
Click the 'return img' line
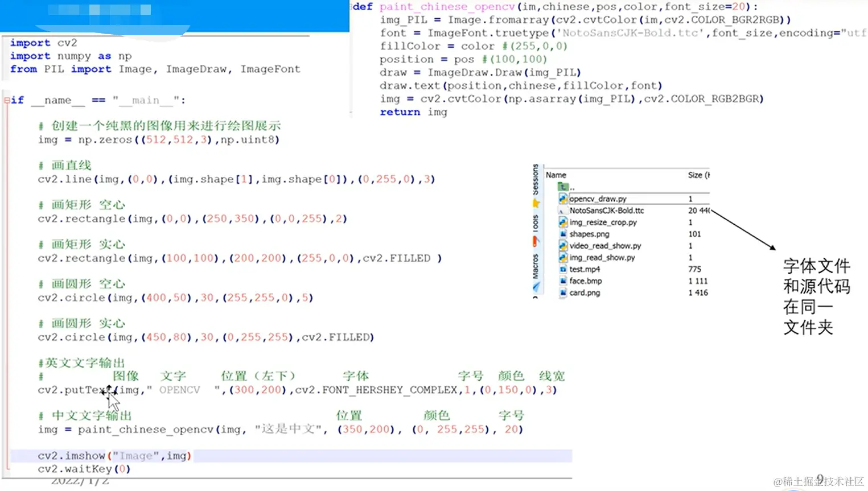tap(413, 112)
